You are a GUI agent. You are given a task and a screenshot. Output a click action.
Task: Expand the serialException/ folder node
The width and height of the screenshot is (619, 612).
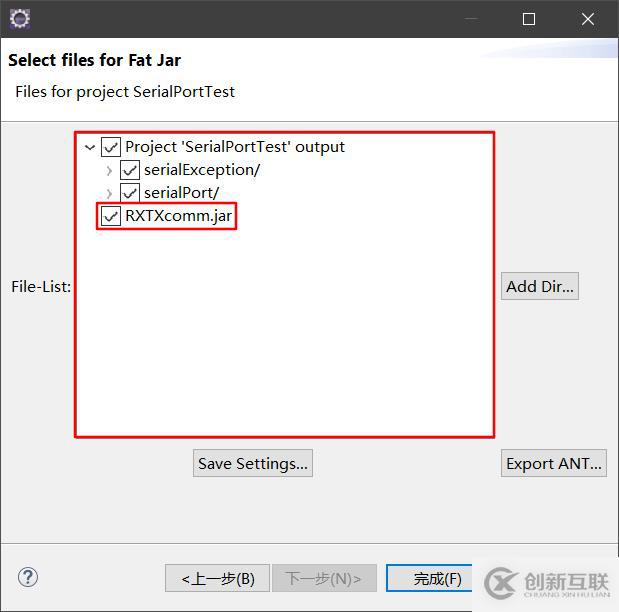coord(109,170)
